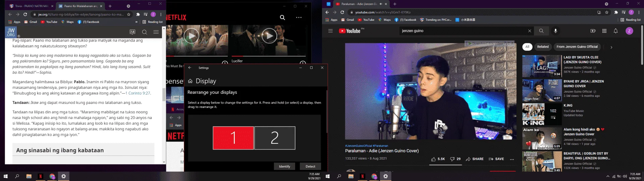Open extensions puzzle icon in jw.org Chrome window
The height and width of the screenshot is (181, 644).
pyautogui.click(x=138, y=14)
